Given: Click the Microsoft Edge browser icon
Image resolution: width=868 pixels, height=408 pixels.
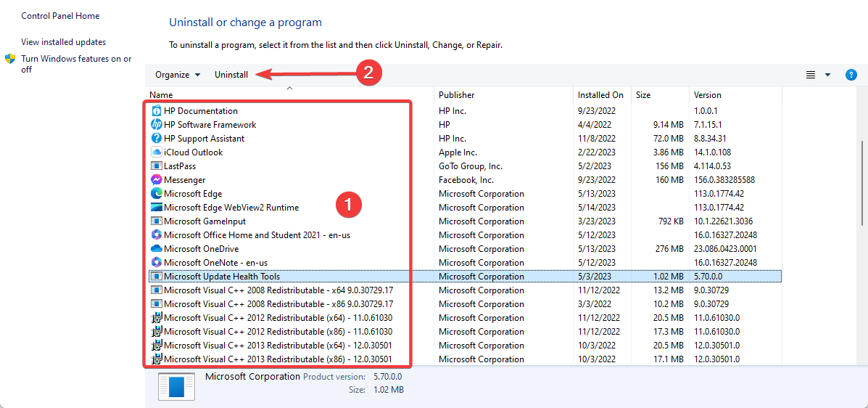Looking at the screenshot, I should pos(156,193).
